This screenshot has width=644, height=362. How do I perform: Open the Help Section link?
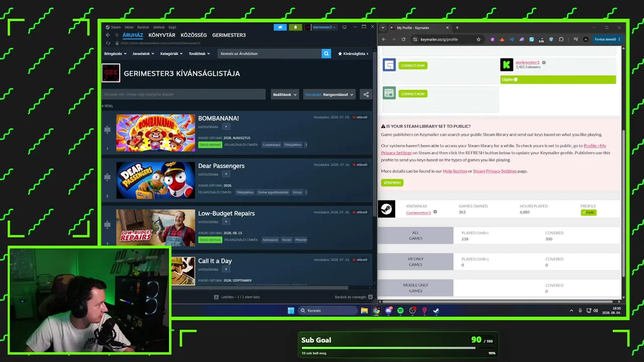pos(455,171)
